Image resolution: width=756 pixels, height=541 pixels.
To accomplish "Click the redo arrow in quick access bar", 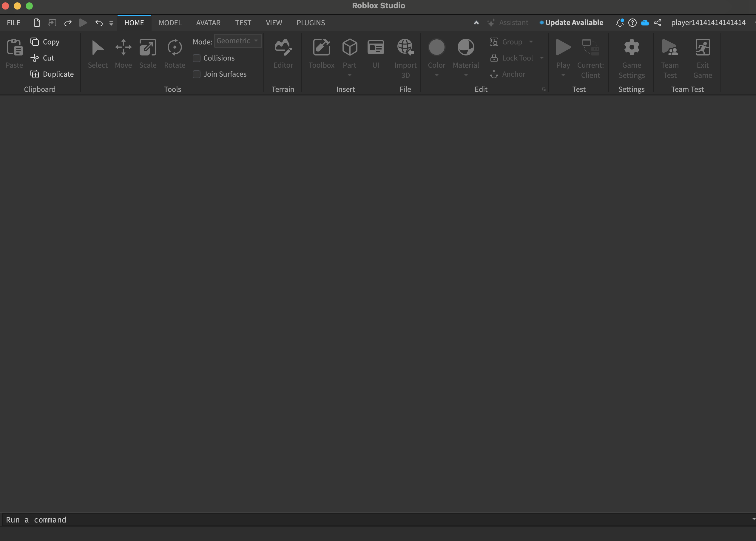I will (x=68, y=23).
